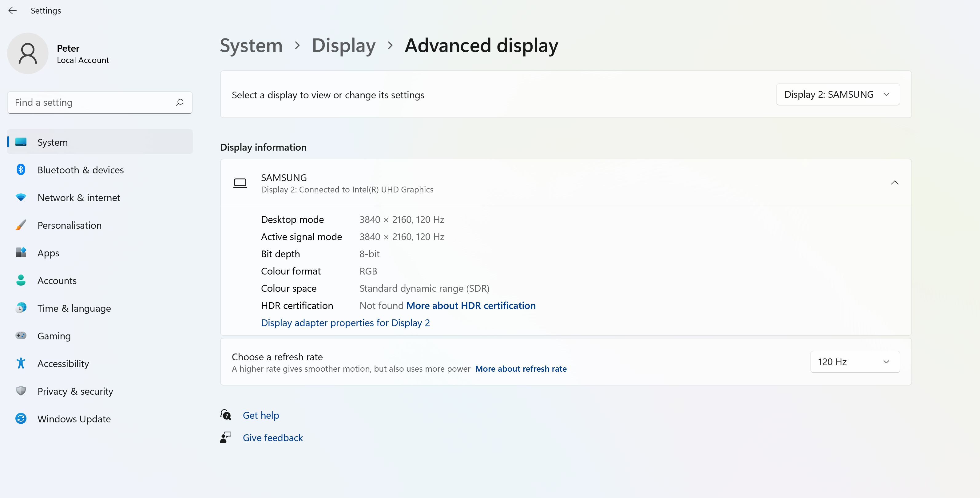Open Apps in the sidebar

pos(48,253)
